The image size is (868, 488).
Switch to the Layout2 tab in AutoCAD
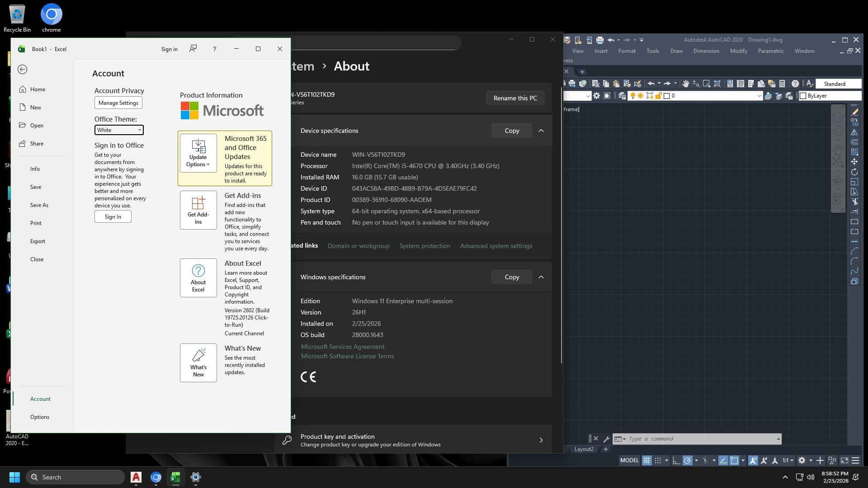point(584,449)
